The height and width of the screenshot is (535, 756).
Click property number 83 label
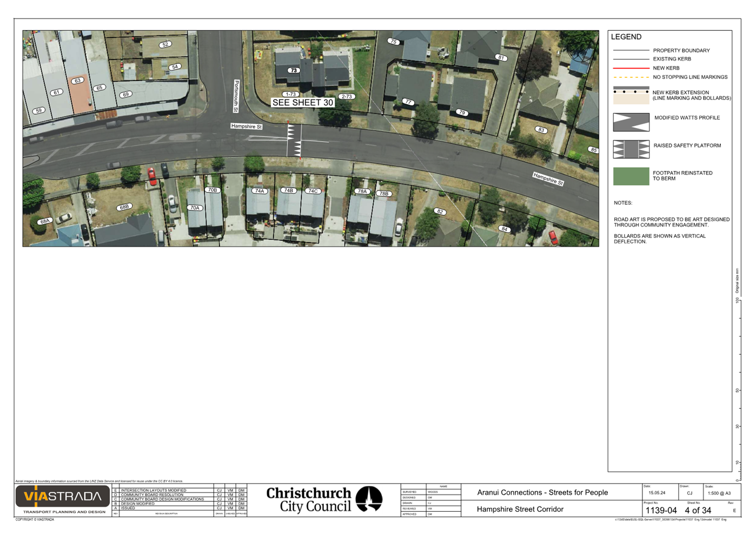pyautogui.click(x=541, y=130)
